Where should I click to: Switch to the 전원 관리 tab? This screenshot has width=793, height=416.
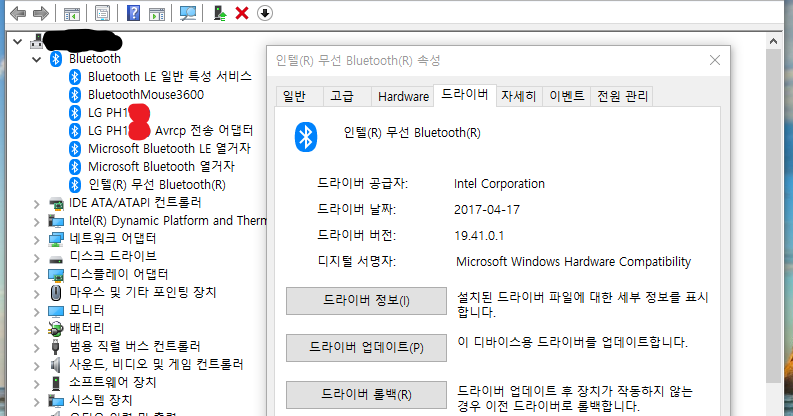point(622,97)
